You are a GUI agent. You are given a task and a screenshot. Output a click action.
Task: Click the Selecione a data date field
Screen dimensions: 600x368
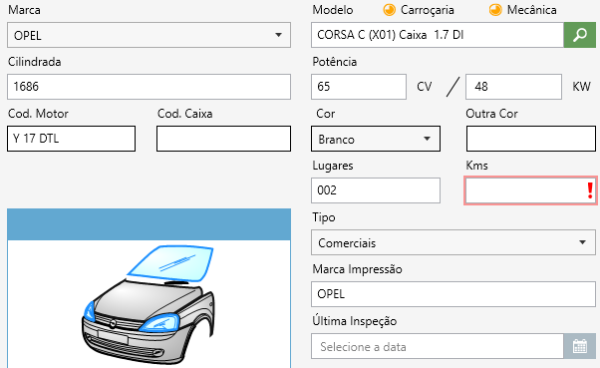[437, 346]
